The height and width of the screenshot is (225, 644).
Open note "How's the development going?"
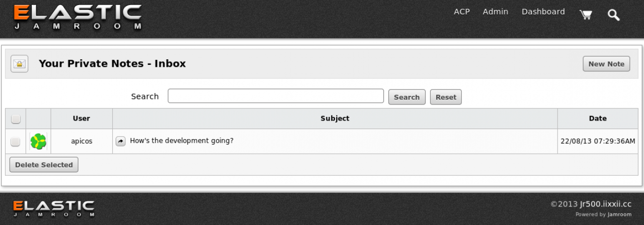coord(182,141)
